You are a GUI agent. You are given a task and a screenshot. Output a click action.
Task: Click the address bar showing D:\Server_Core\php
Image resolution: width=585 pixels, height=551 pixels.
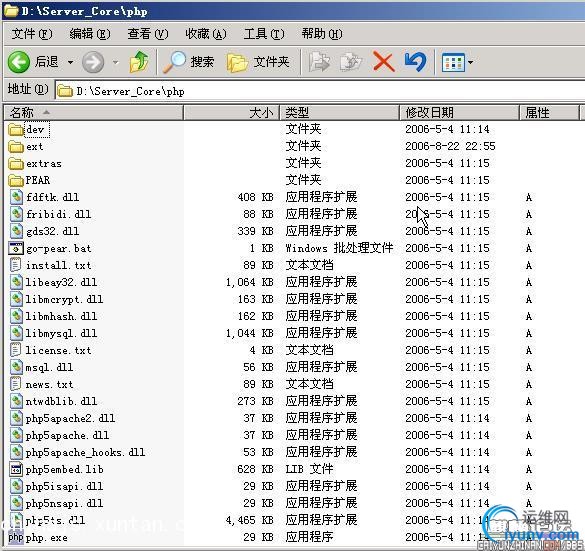point(320,91)
